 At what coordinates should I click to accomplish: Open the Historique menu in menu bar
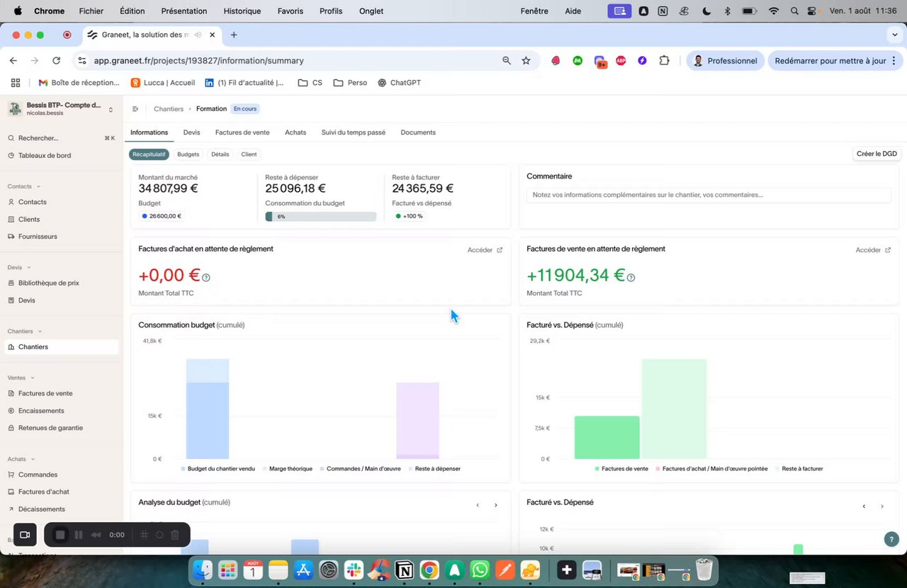(x=242, y=11)
